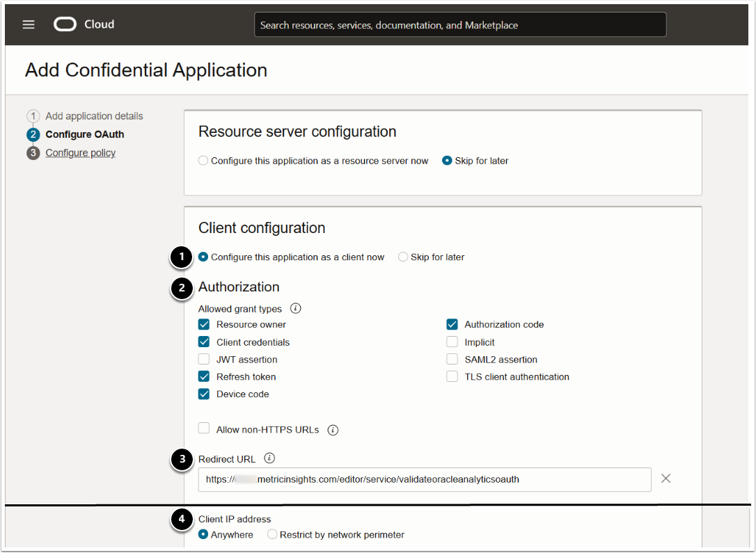Select Configure as a resource server now
This screenshot has width=756, height=553.
203,161
